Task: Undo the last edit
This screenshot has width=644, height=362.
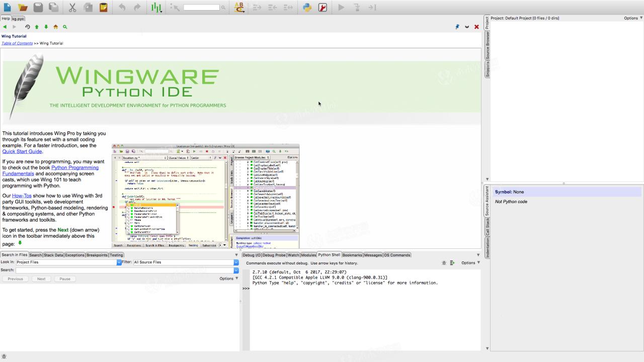Action: [122, 8]
